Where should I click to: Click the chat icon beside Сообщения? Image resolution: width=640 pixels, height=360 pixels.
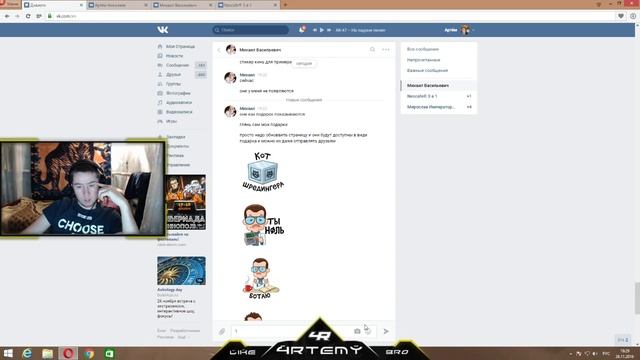(160, 65)
